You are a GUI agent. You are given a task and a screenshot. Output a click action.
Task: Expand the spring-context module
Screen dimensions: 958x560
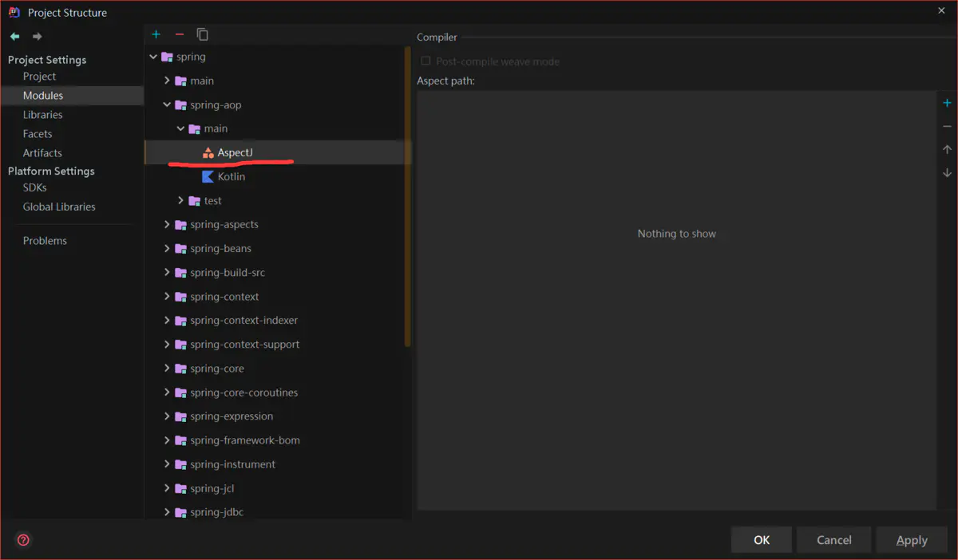(x=167, y=296)
